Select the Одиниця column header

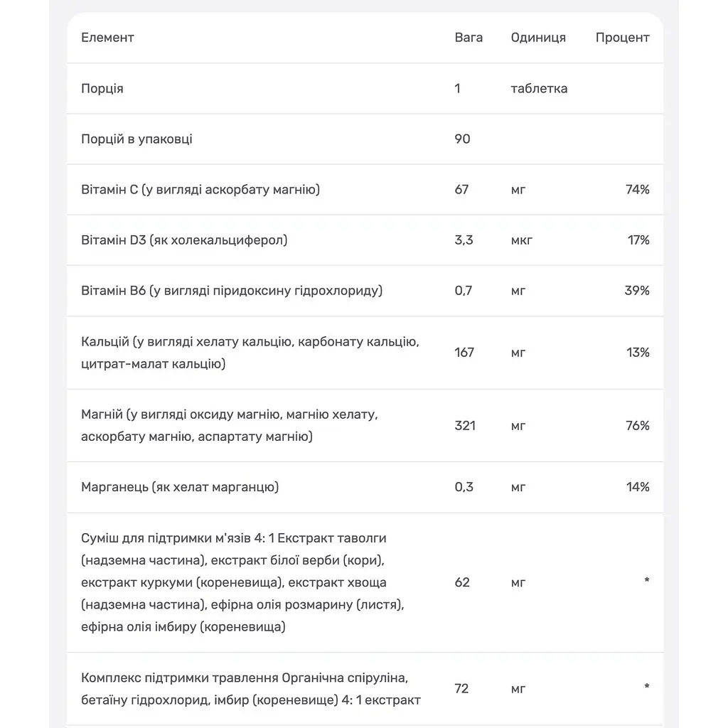click(538, 38)
